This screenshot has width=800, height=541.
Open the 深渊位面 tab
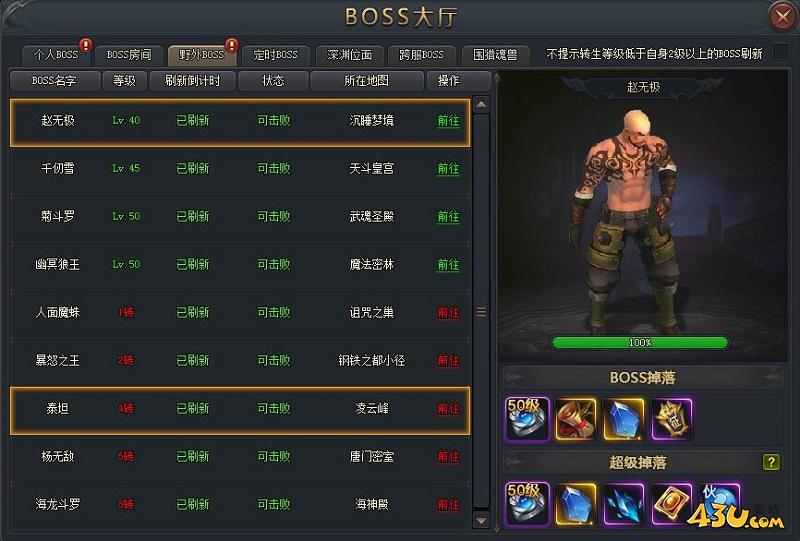click(x=349, y=55)
